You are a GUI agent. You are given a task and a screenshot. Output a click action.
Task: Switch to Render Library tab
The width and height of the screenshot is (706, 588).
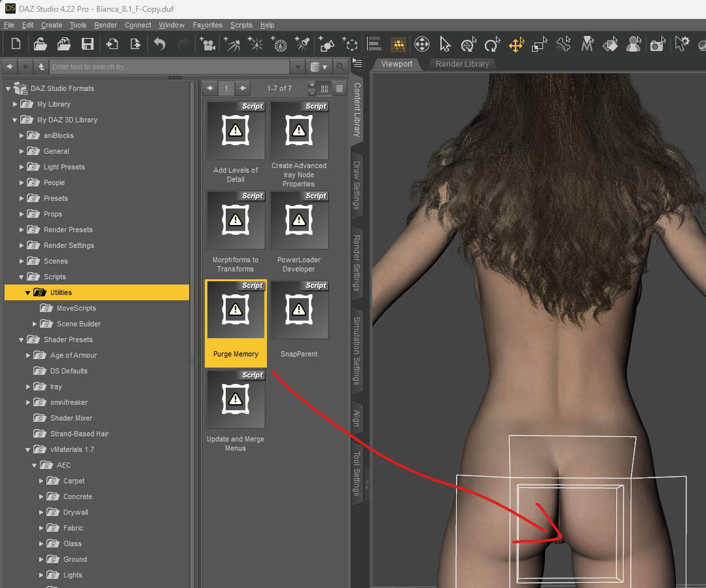coord(462,64)
